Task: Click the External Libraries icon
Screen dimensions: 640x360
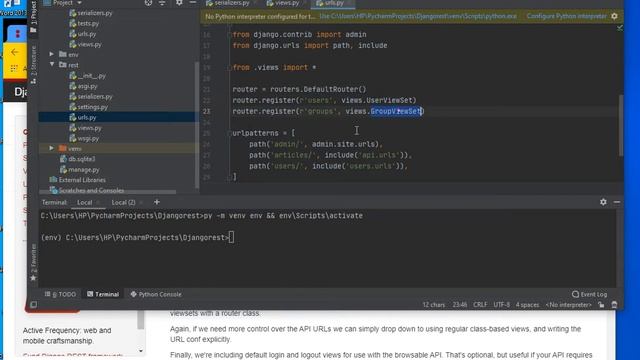Action: (x=53, y=180)
